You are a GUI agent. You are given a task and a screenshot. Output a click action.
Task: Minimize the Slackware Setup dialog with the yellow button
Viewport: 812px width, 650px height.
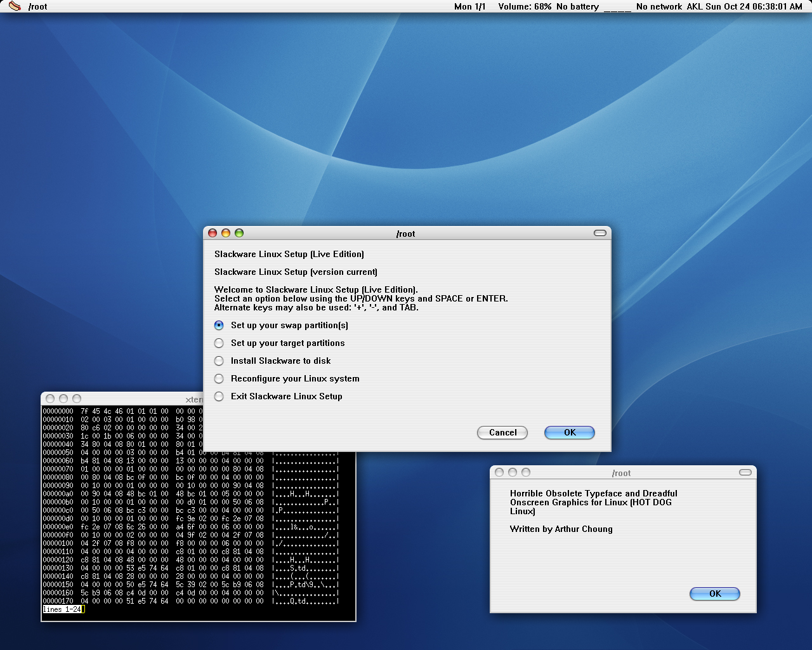pyautogui.click(x=226, y=233)
